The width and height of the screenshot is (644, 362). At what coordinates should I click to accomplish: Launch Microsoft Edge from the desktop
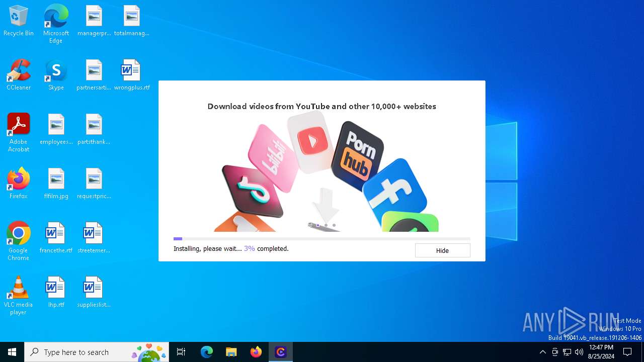pyautogui.click(x=56, y=24)
